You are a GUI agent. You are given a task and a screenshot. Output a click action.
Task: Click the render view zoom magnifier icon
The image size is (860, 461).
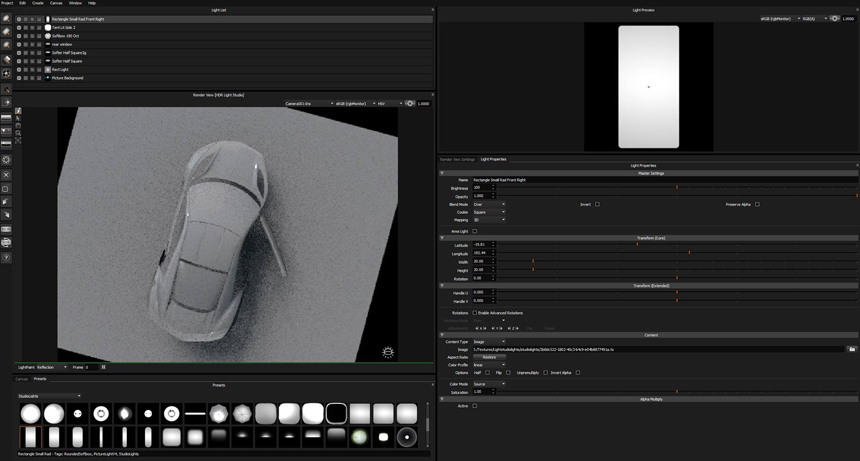(18, 133)
